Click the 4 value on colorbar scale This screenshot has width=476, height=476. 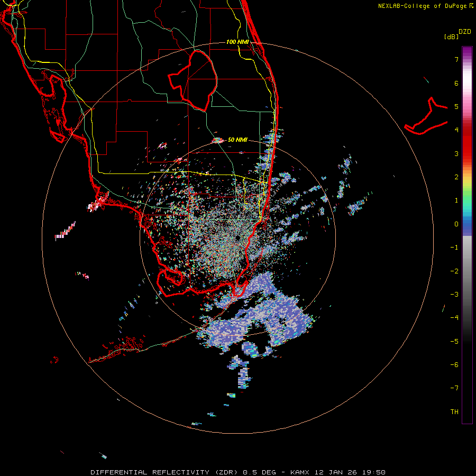(456, 130)
